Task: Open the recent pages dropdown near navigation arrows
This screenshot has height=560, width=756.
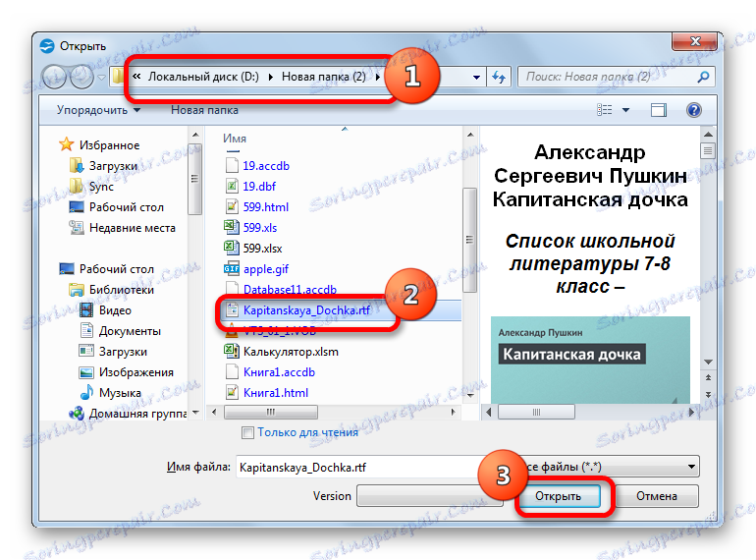Action: 101,78
